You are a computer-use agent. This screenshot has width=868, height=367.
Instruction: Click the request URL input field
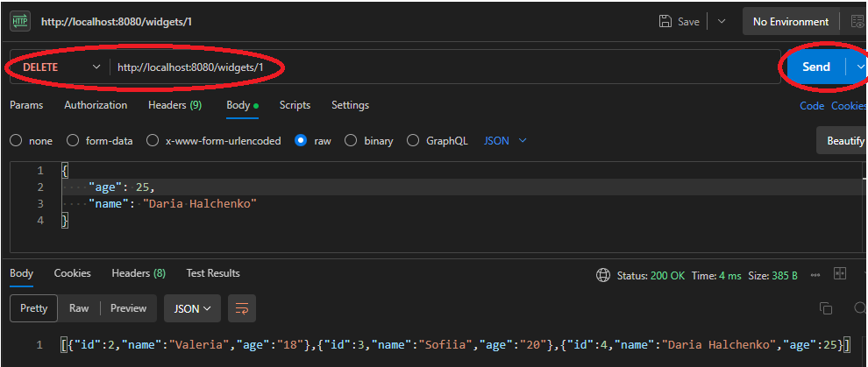click(x=438, y=67)
